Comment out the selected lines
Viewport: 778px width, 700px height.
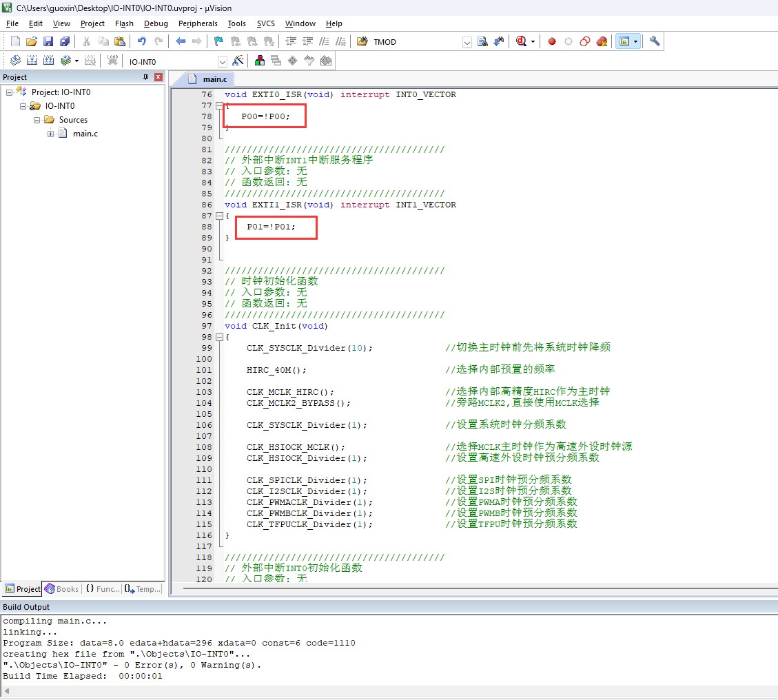pos(324,41)
